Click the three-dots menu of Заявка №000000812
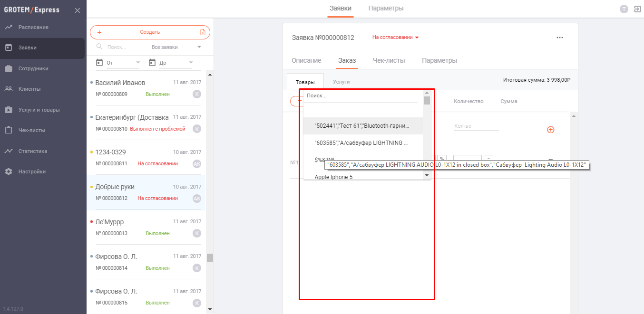This screenshot has width=644, height=314. (560, 38)
